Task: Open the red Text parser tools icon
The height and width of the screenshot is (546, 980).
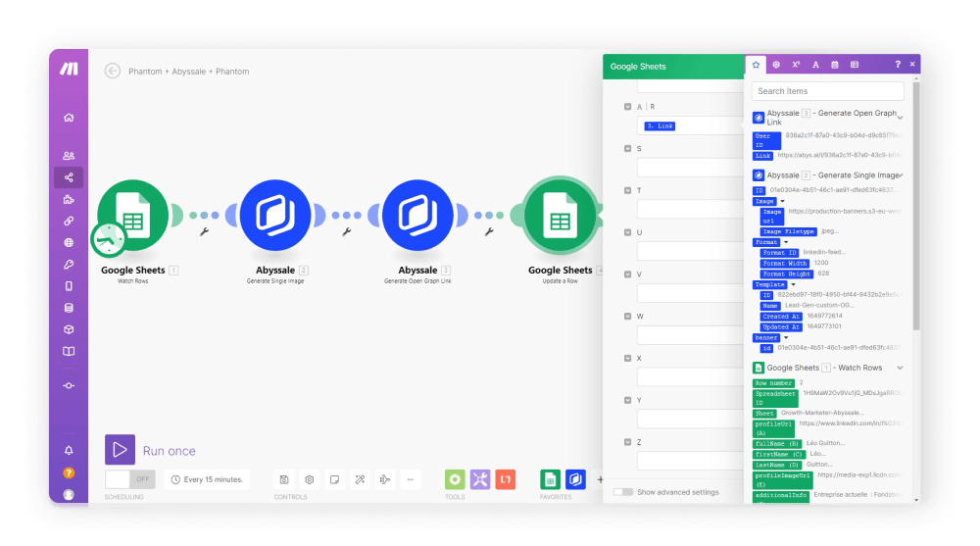Action: point(506,479)
